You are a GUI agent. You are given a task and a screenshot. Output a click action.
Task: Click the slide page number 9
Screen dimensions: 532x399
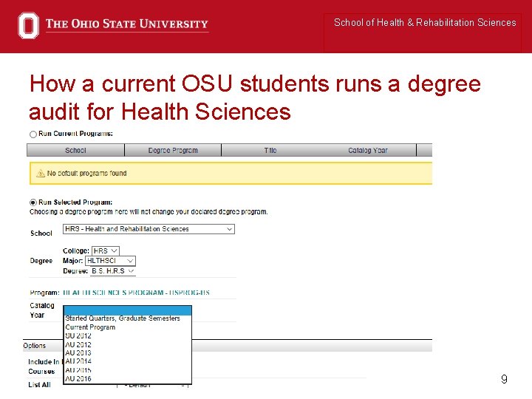[x=504, y=378]
